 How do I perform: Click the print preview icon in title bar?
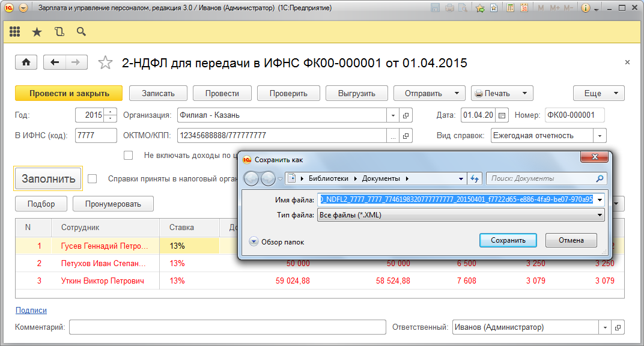pyautogui.click(x=463, y=8)
